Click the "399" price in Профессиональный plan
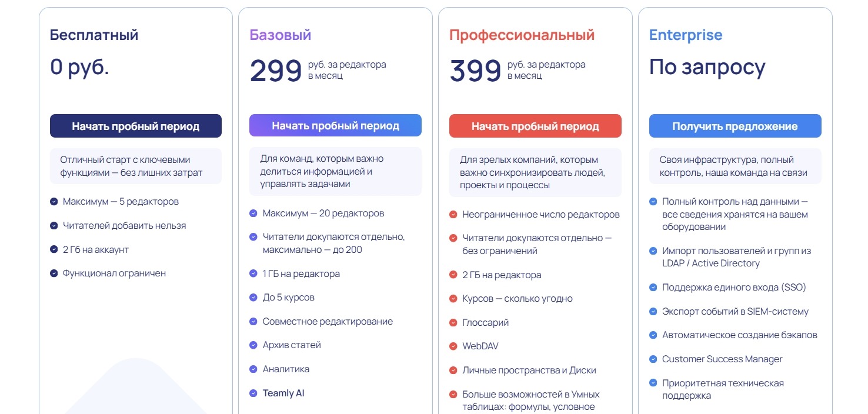868x414 pixels. click(475, 71)
